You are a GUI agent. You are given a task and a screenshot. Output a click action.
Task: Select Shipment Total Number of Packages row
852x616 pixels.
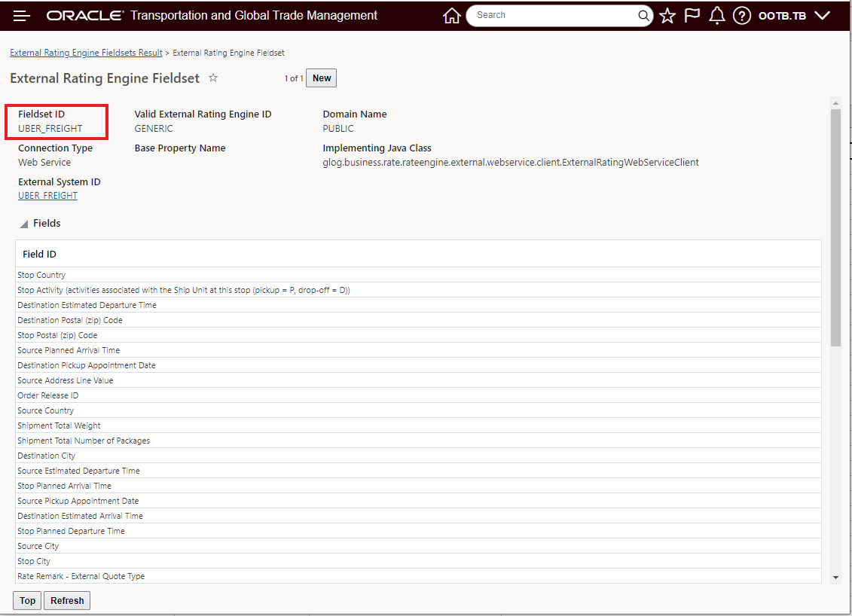pos(418,441)
